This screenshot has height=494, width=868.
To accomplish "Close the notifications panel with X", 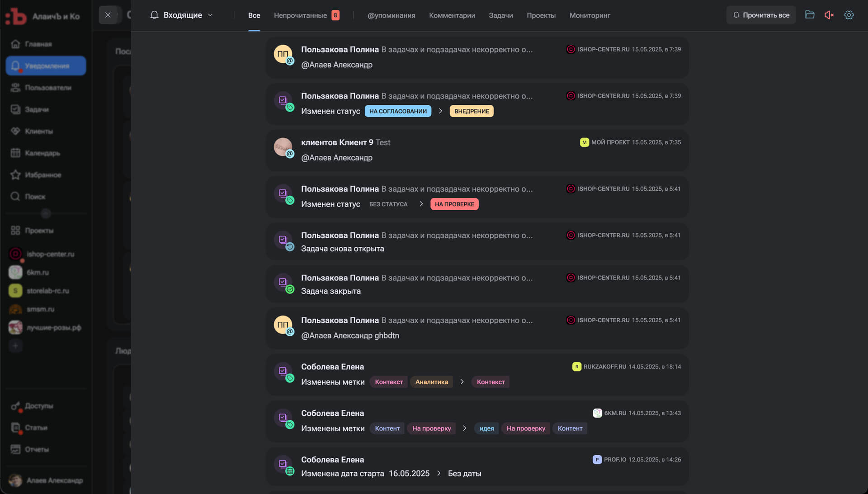I will (x=108, y=15).
